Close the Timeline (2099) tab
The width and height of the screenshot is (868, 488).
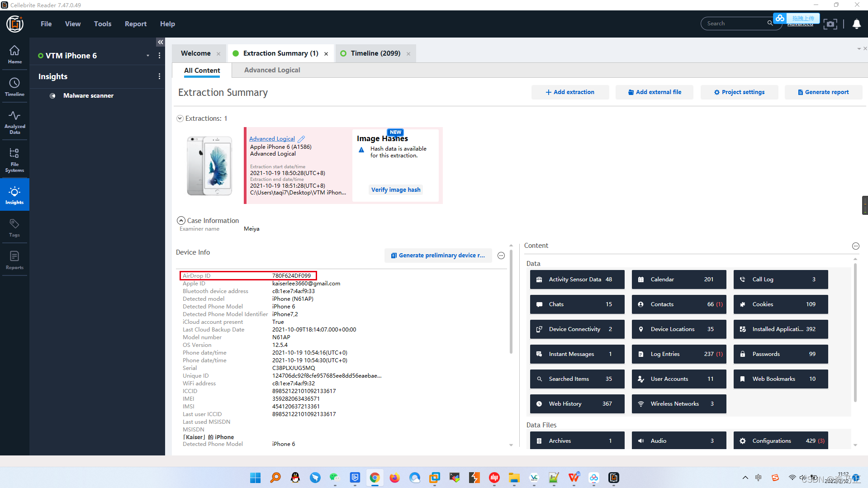[408, 54]
